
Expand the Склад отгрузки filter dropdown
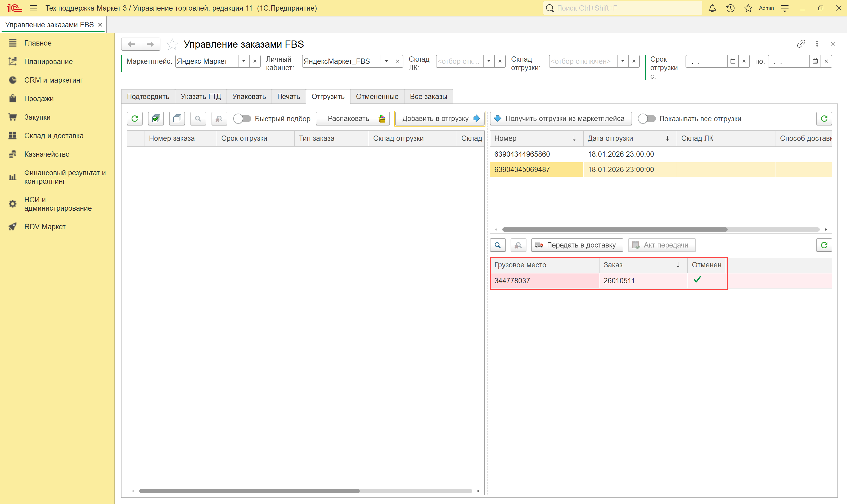coord(623,61)
